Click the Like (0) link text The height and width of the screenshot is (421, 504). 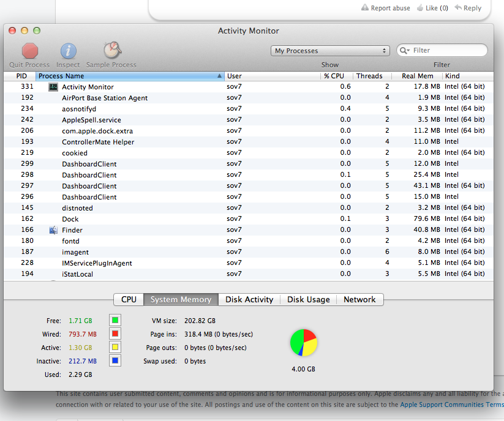click(x=437, y=8)
